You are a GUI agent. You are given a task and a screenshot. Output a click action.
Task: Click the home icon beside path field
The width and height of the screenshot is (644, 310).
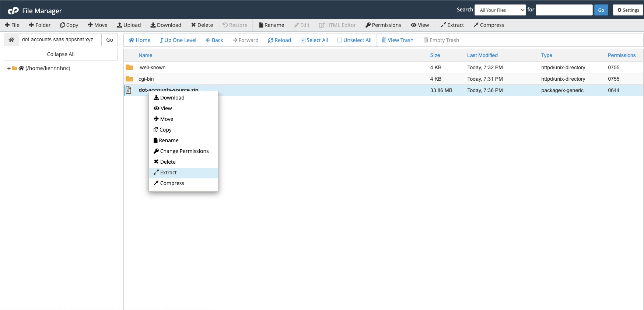pyautogui.click(x=11, y=40)
